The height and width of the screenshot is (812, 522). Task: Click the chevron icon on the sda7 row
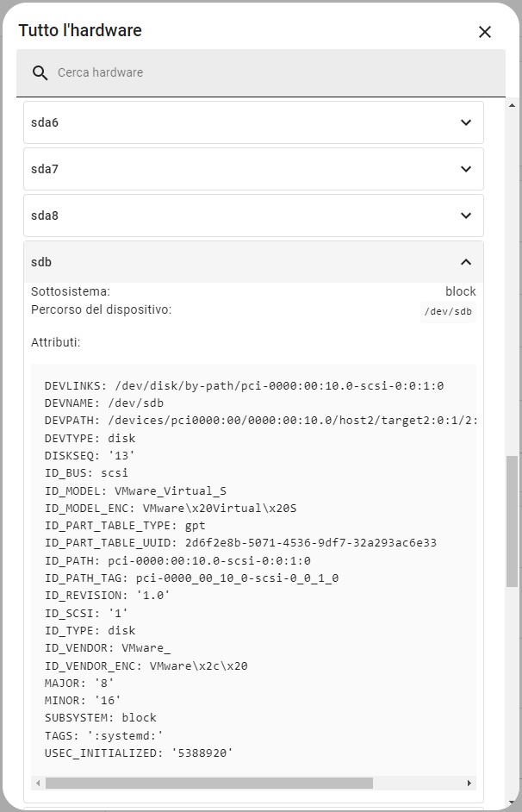point(466,169)
